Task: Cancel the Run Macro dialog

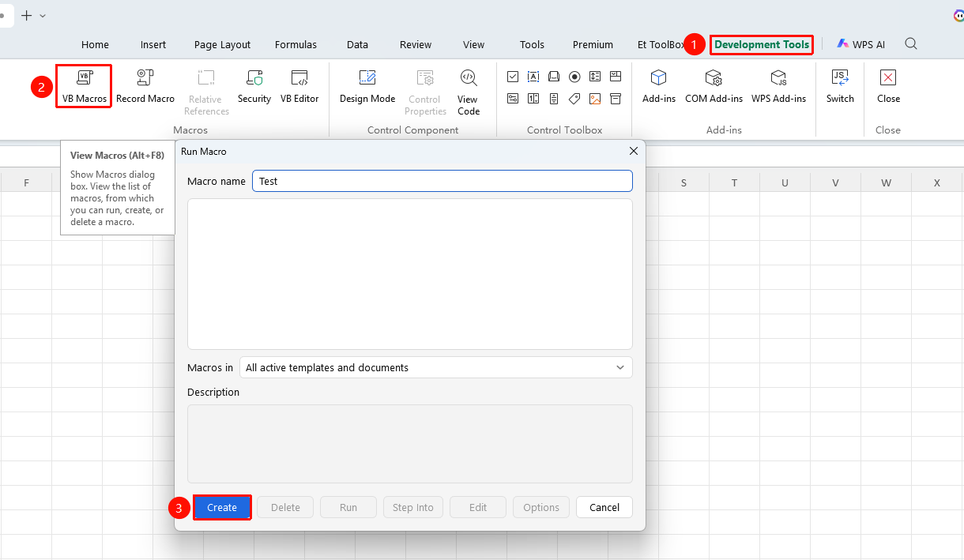Action: pyautogui.click(x=604, y=507)
